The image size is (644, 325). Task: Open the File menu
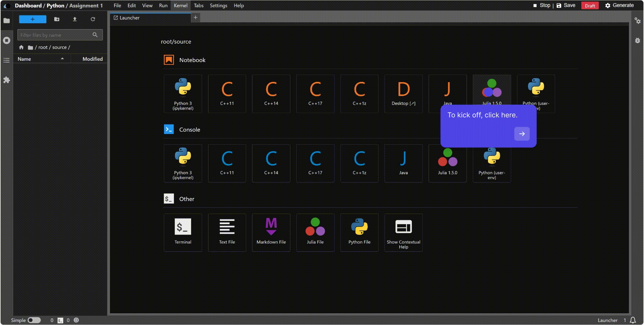pyautogui.click(x=117, y=5)
